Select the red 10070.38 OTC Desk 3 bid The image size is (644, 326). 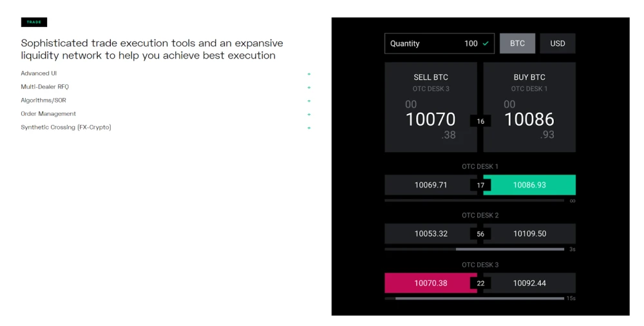[x=431, y=283]
